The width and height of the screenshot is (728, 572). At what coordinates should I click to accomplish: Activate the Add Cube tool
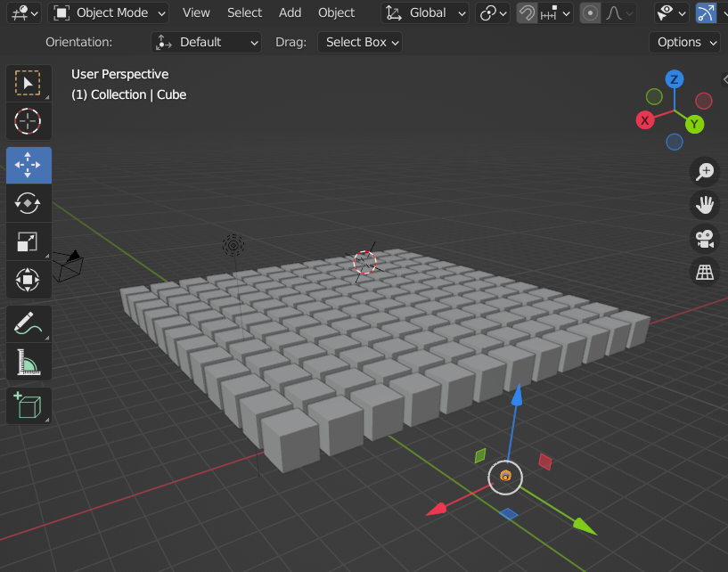[29, 405]
